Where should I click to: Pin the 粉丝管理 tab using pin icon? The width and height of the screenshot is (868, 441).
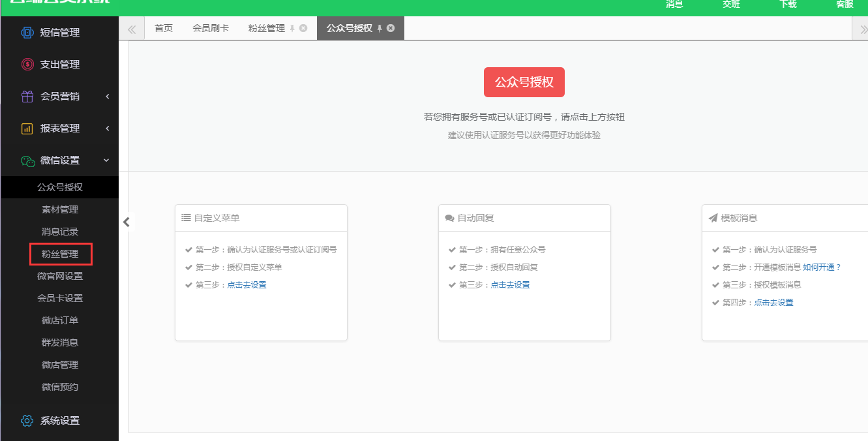(293, 29)
